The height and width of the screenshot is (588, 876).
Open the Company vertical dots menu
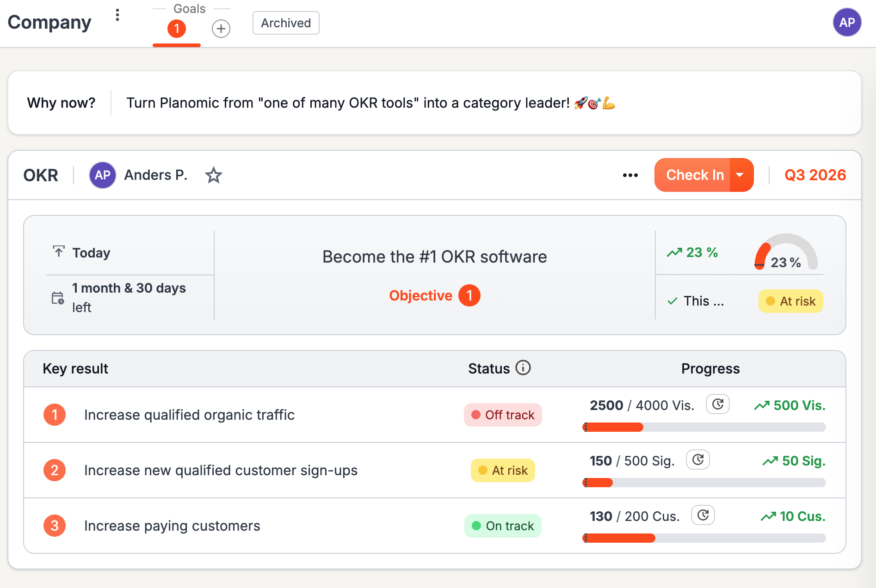pos(117,15)
